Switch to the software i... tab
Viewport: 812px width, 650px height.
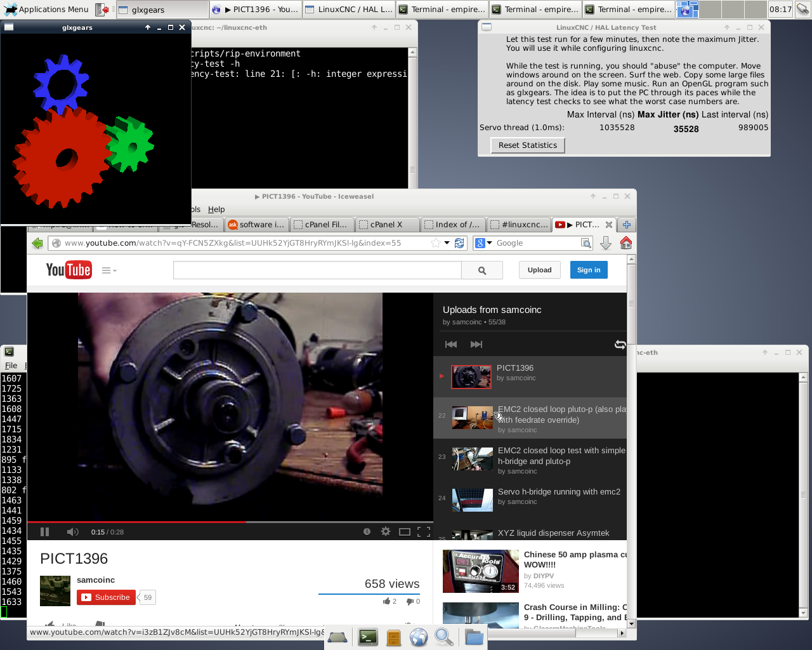pos(257,225)
